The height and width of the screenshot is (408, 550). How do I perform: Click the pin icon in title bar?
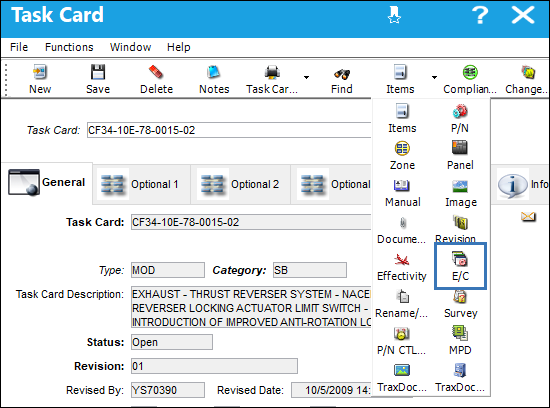pos(394,15)
